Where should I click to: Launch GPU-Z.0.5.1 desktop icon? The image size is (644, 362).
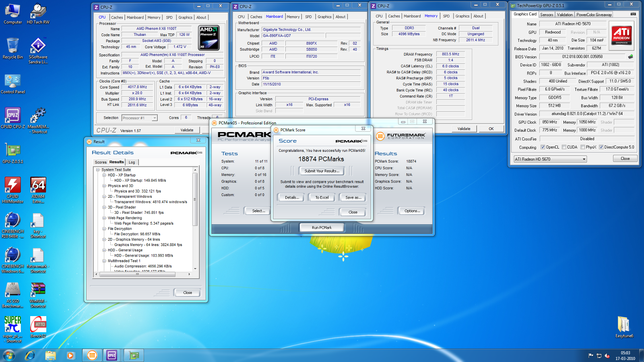13,153
